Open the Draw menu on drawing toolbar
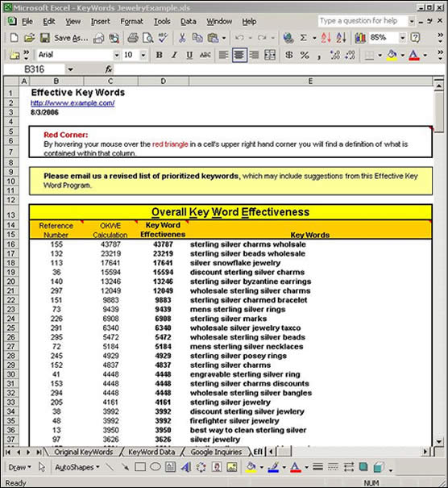Screen dimensions: 448x488 click(19, 467)
